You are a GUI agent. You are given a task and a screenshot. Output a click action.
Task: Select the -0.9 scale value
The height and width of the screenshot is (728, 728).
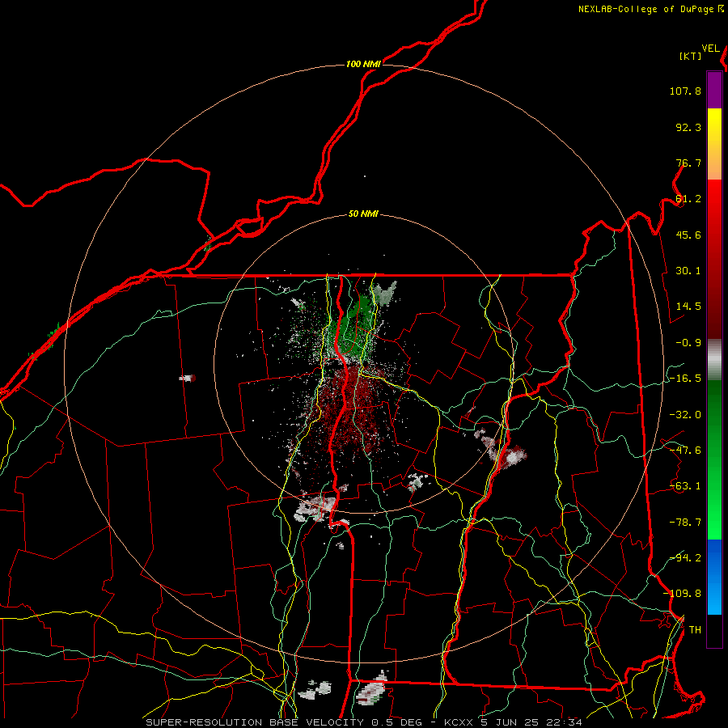point(688,343)
